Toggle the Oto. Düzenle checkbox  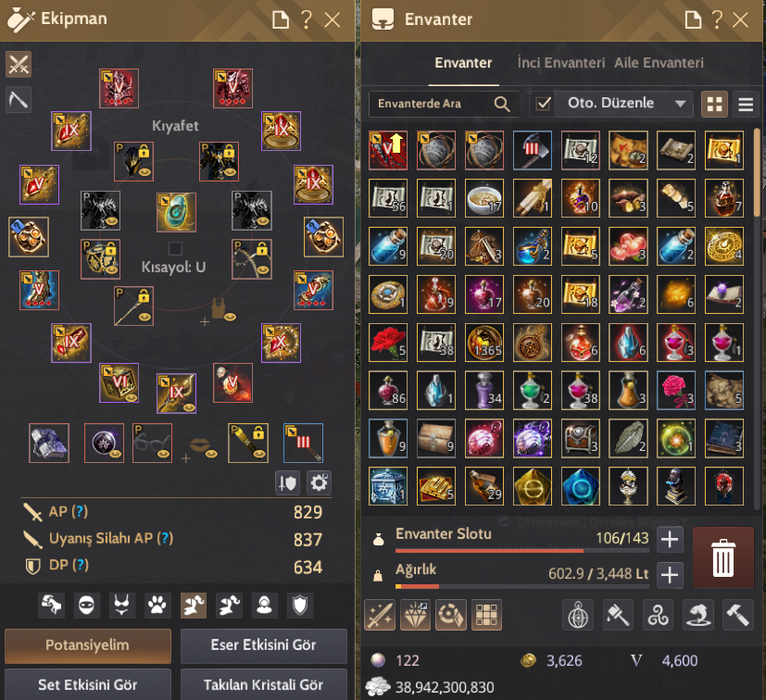(x=543, y=104)
